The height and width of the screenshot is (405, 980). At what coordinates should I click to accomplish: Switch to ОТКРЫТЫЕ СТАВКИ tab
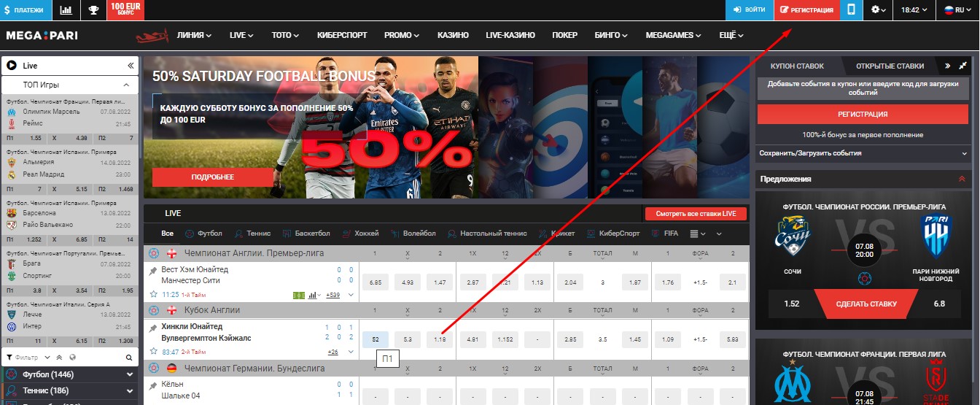[x=890, y=66]
